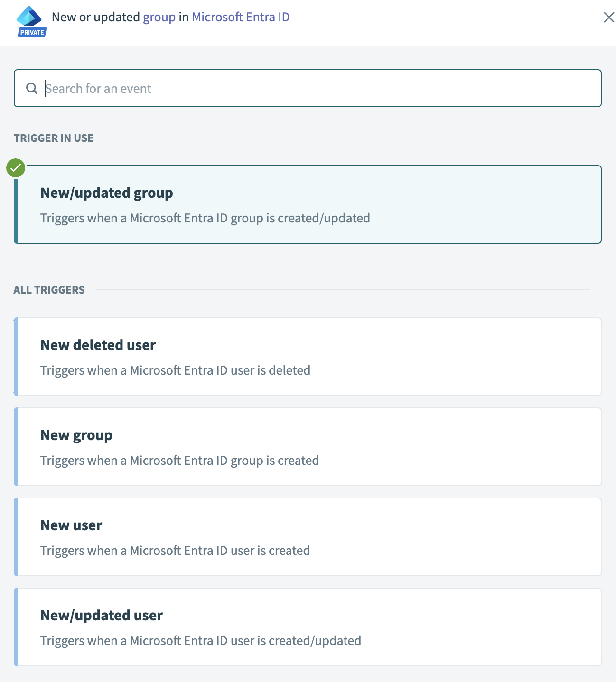Pick the "New group" trigger title
Image resolution: width=616 pixels, height=682 pixels.
(76, 435)
